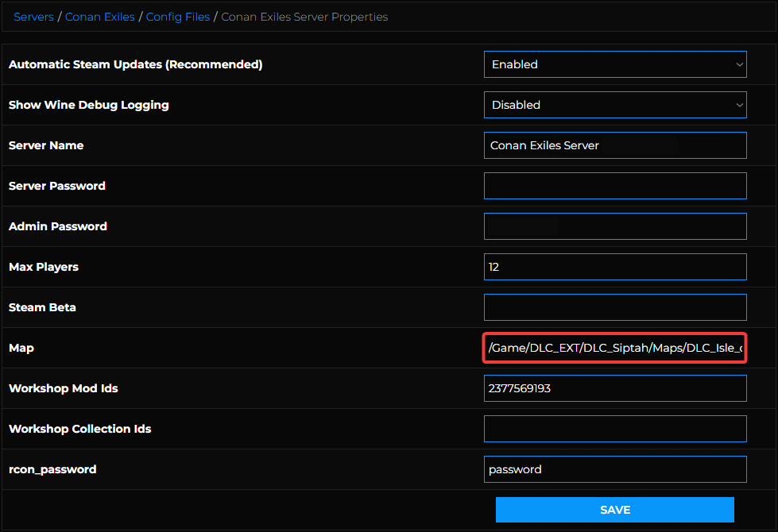Click the Max Players field showing 12
The image size is (778, 532).
coord(614,267)
